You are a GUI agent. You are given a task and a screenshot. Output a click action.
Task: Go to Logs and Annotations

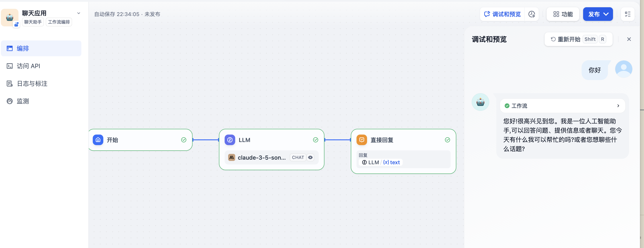tap(32, 84)
